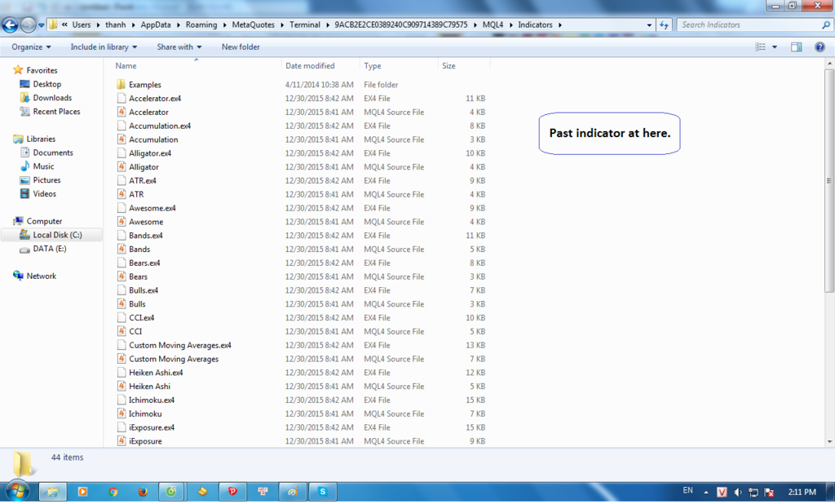The width and height of the screenshot is (835, 504).
Task: Select the Ichimoku MQL4 source file icon
Action: [121, 413]
